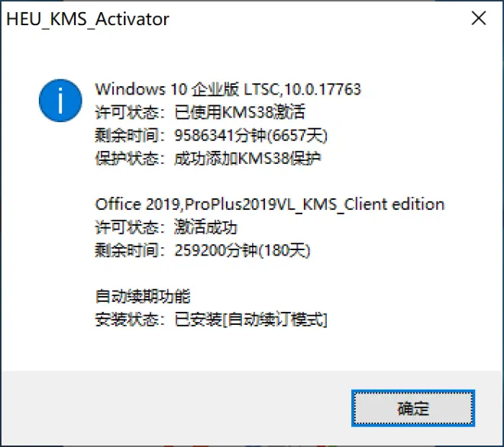The image size is (504, 447).
Task: Select the Office 2019 ProPlus2019VL_KMS_Client edition line
Action: point(270,204)
